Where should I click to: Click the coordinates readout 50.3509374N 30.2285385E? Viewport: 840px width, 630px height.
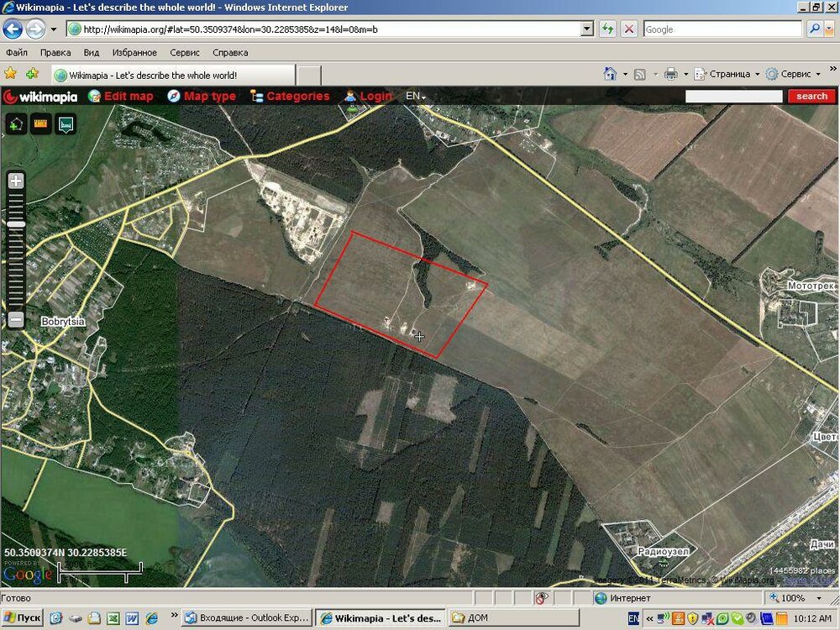66,553
